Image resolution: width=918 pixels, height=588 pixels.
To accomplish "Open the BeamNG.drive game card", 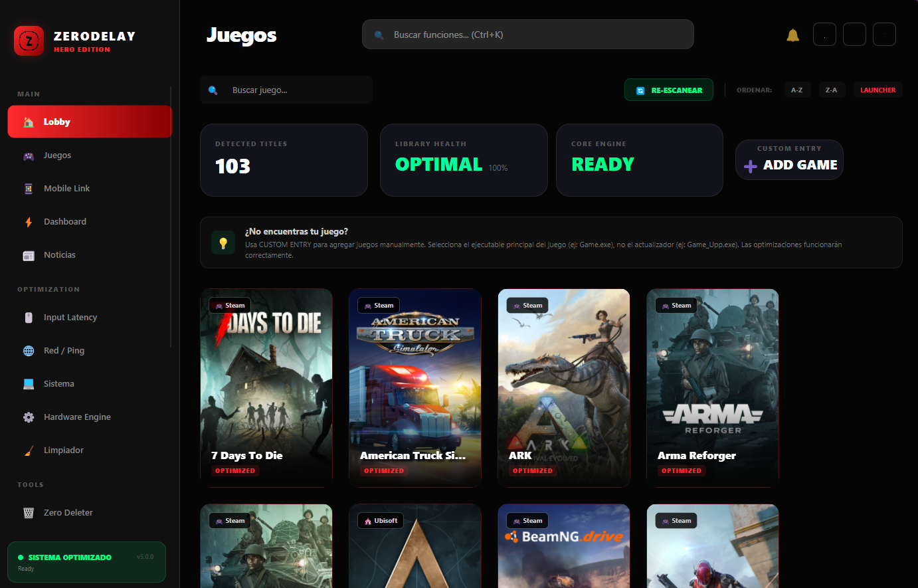I will (x=564, y=546).
